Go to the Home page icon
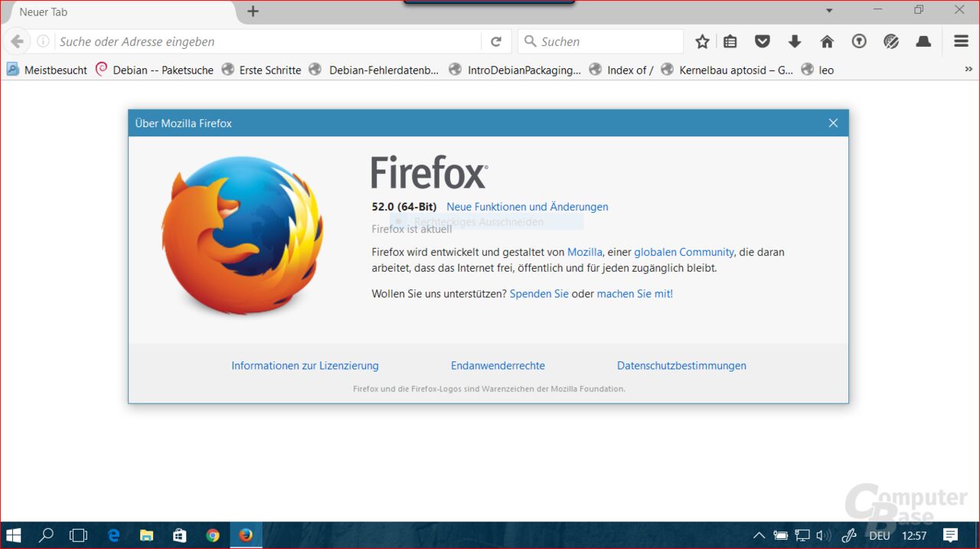 827,41
